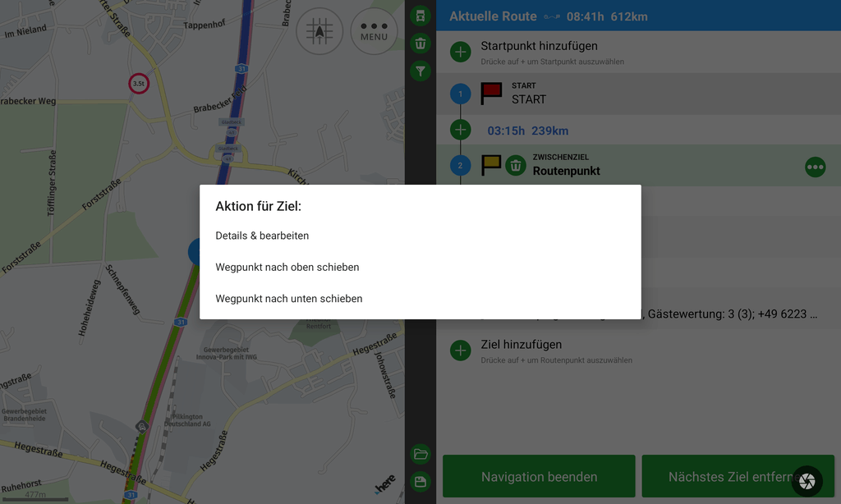This screenshot has width=841, height=504.
Task: Delete Routenpunkt with its trash icon
Action: click(516, 166)
